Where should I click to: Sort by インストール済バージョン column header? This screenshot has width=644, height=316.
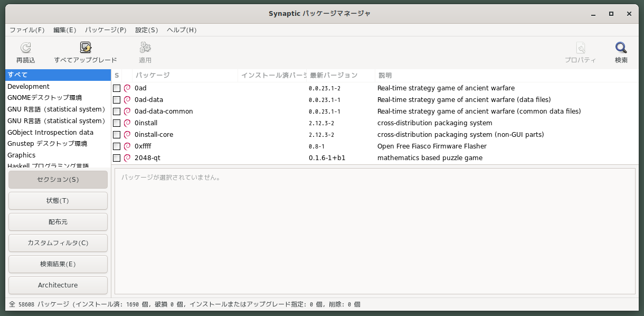pyautogui.click(x=272, y=76)
